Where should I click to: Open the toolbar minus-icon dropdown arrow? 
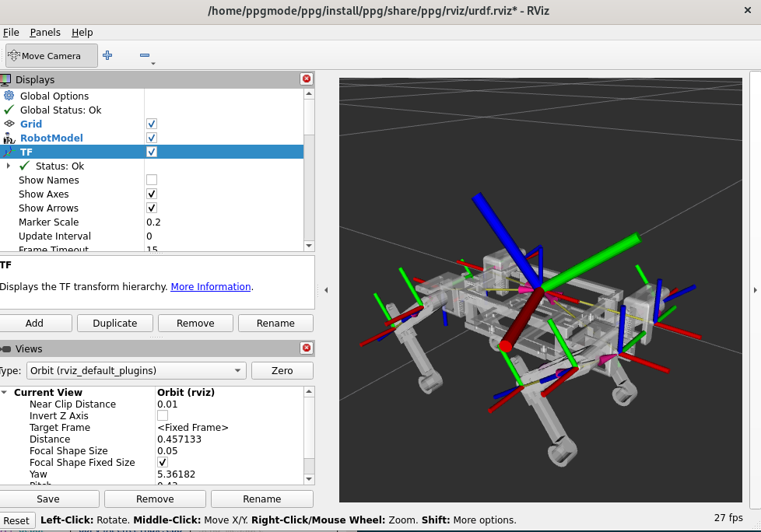(153, 64)
